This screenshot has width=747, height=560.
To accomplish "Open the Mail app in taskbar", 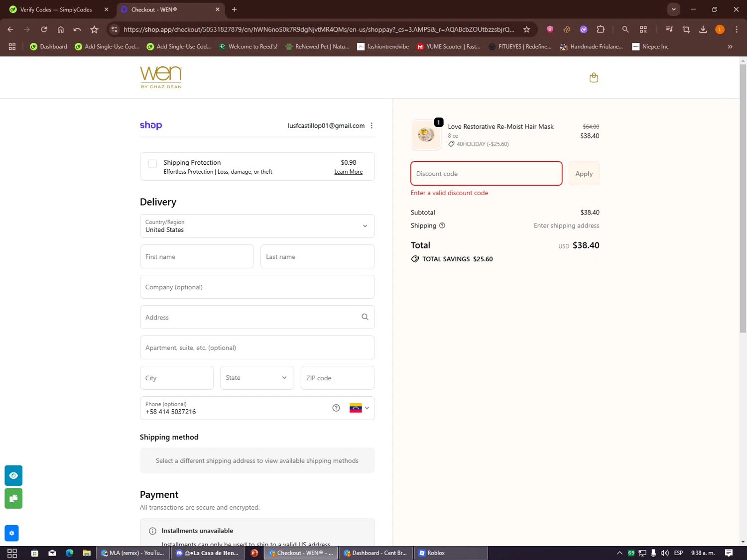I will (52, 553).
